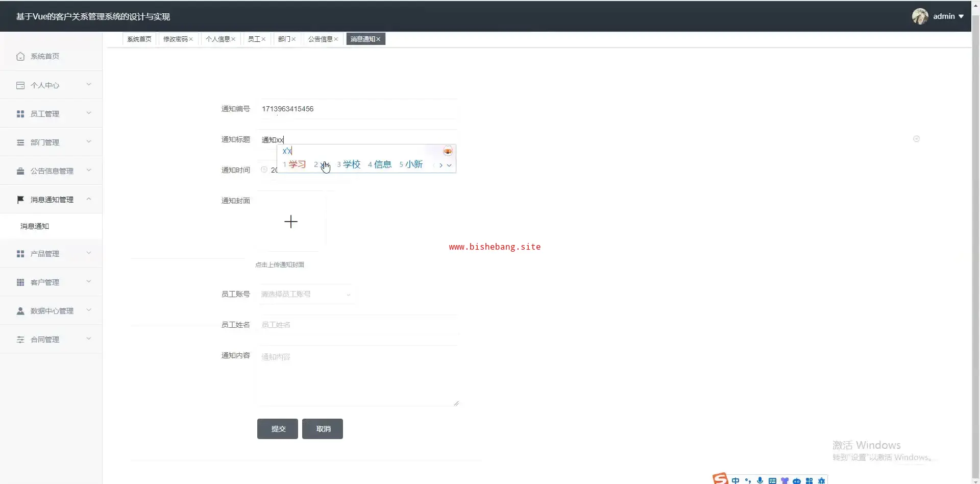Close the 消息通知 tab
980x484 pixels.
pyautogui.click(x=378, y=39)
